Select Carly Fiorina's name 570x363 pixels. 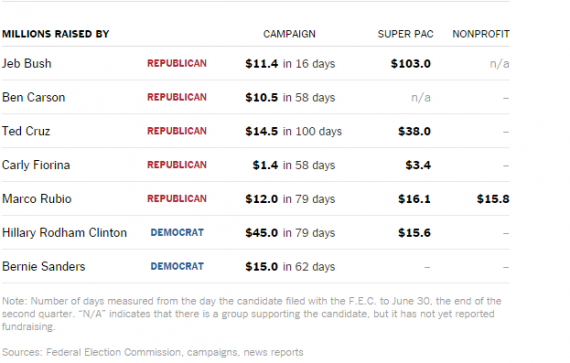point(36,165)
